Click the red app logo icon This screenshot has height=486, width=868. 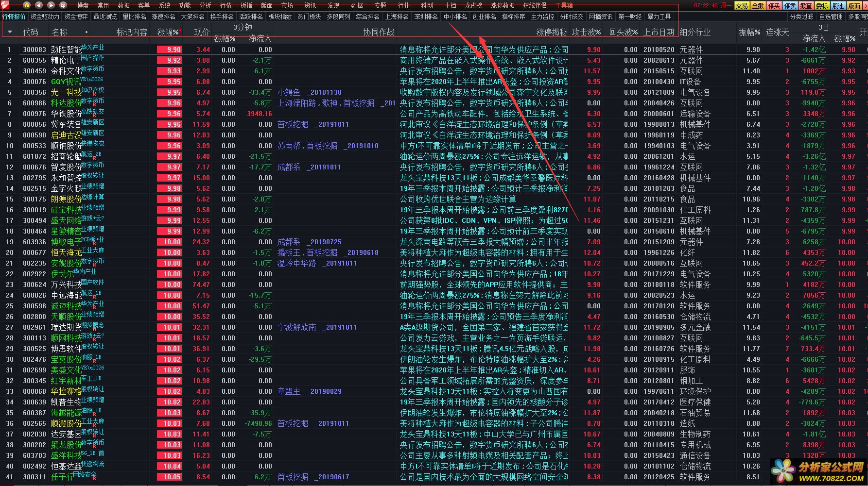5,5
